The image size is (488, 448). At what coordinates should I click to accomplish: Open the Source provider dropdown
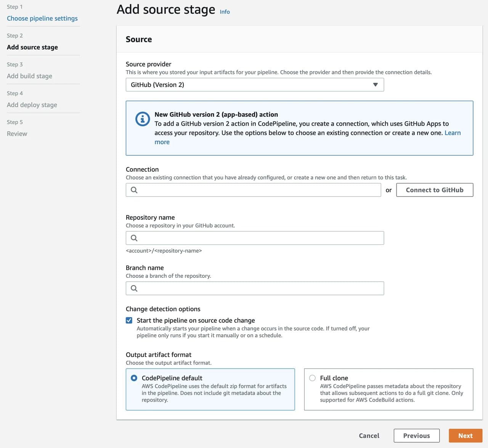click(255, 85)
